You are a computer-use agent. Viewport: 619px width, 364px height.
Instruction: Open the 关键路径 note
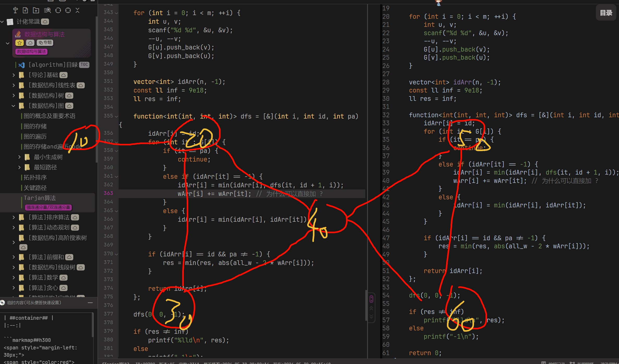[x=35, y=188]
